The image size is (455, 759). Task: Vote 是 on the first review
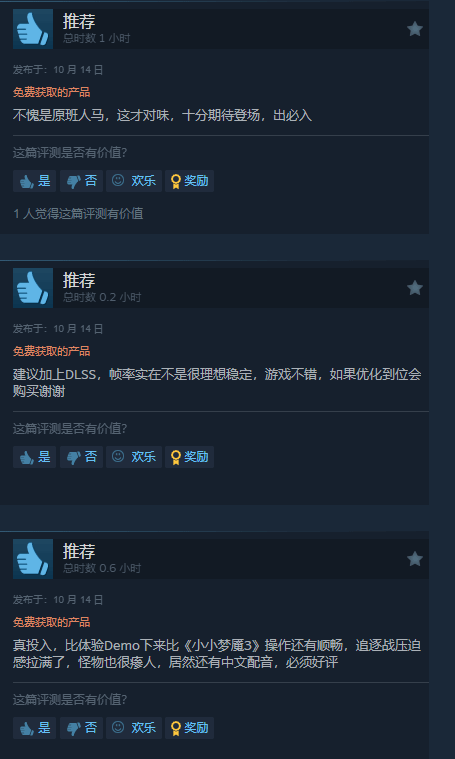click(34, 181)
